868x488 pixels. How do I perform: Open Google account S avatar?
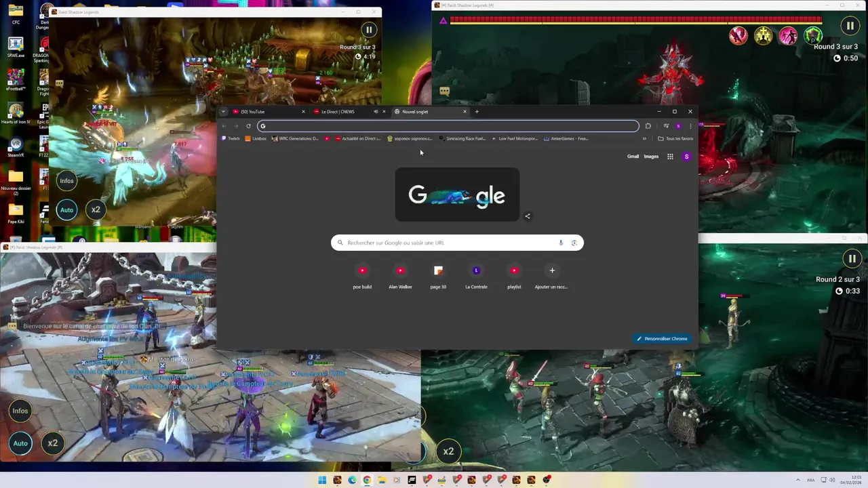point(686,157)
